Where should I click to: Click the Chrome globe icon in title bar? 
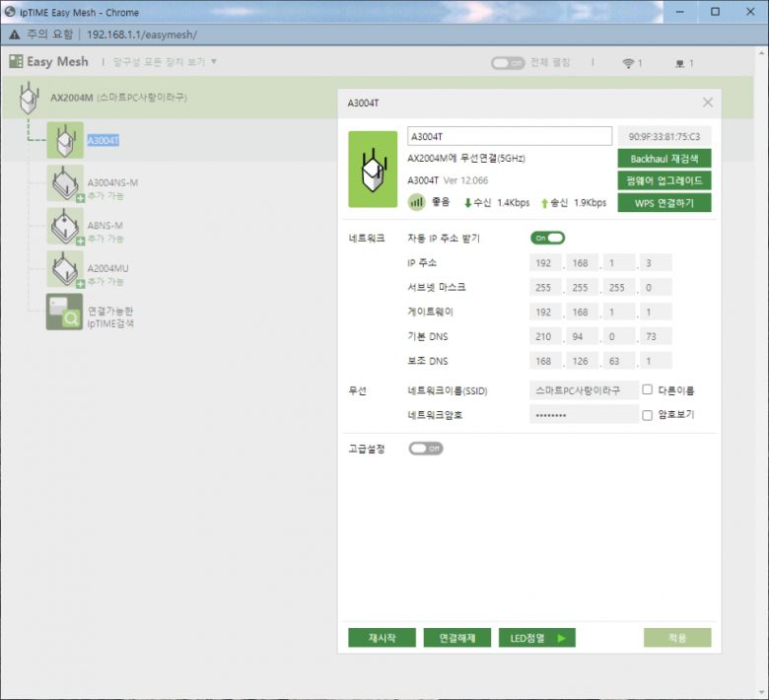coord(10,12)
